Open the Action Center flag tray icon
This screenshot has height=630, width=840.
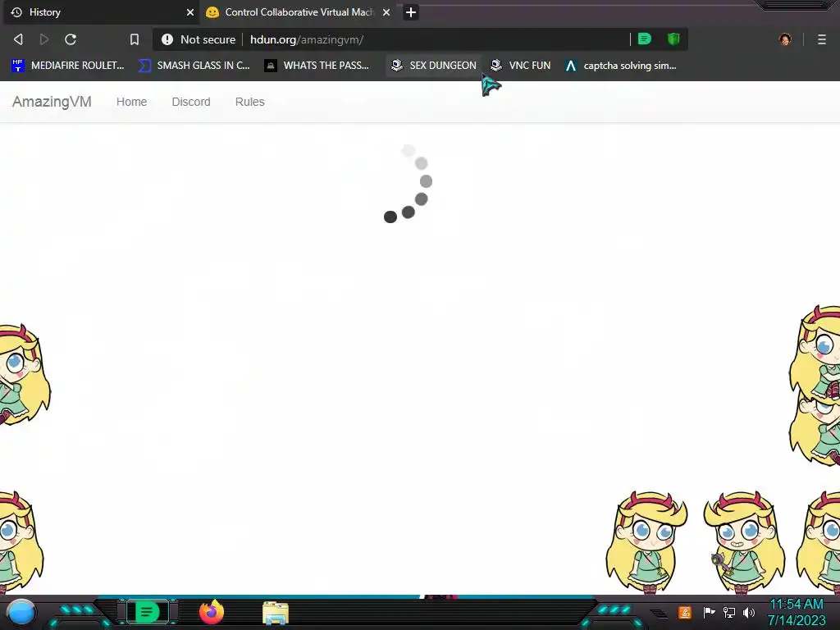(709, 612)
